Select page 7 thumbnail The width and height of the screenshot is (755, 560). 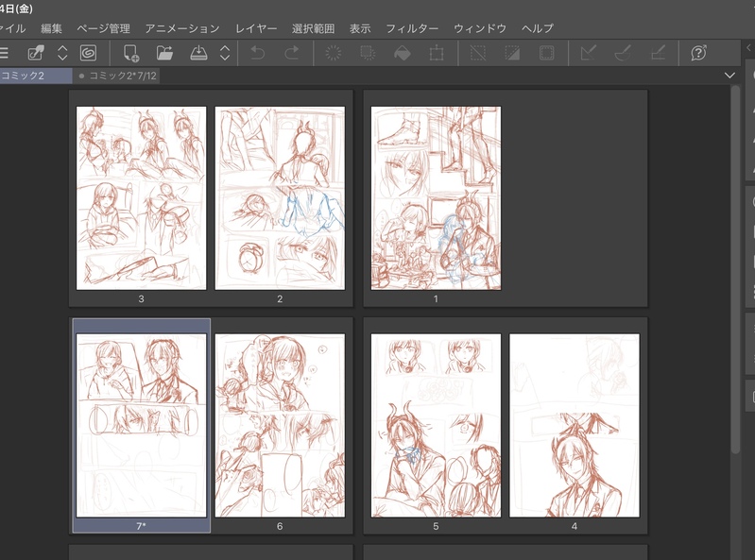[141, 425]
